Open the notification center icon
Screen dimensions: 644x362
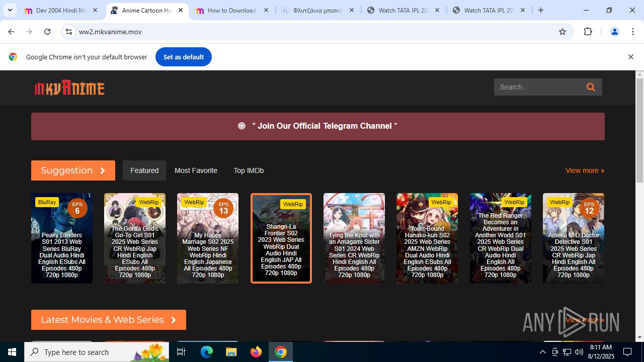[627, 352]
